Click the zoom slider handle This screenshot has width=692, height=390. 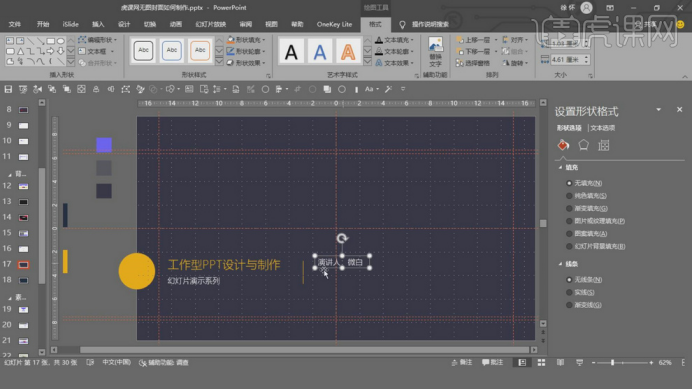[612, 363]
